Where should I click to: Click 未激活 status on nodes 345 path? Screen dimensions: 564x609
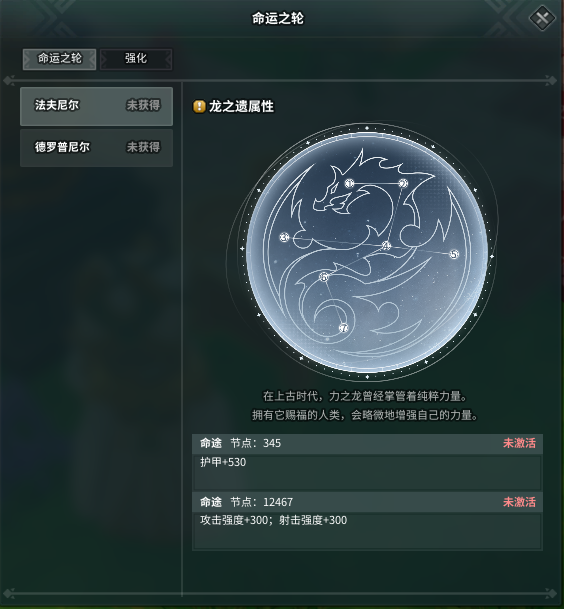point(519,443)
